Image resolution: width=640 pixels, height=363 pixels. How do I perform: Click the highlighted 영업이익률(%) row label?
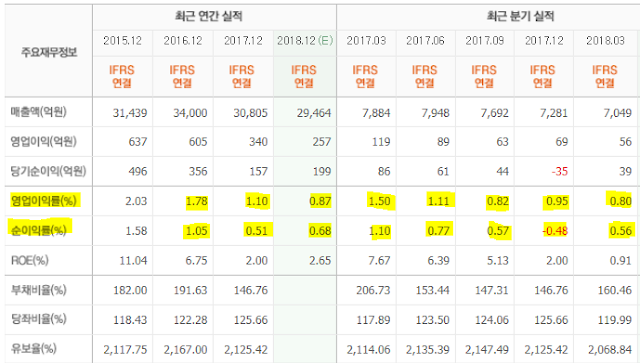[x=44, y=200]
